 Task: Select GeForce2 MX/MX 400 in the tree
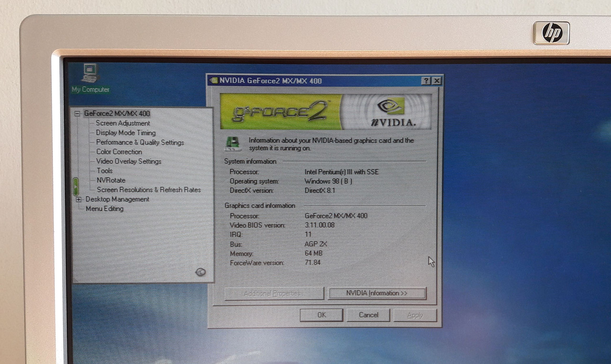(x=117, y=114)
